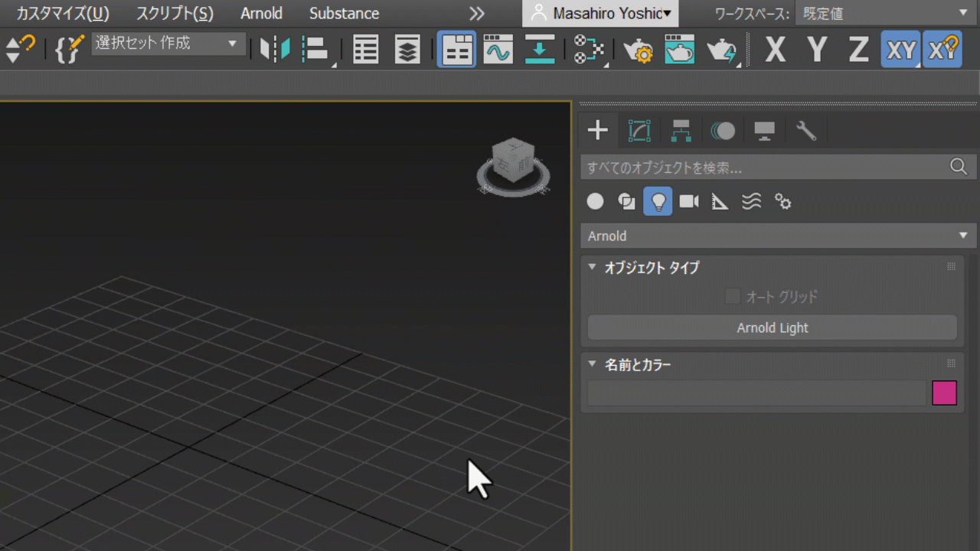Screen dimensions: 980x551
Task: Open the カスタマイズ(U) menu
Action: coord(63,13)
